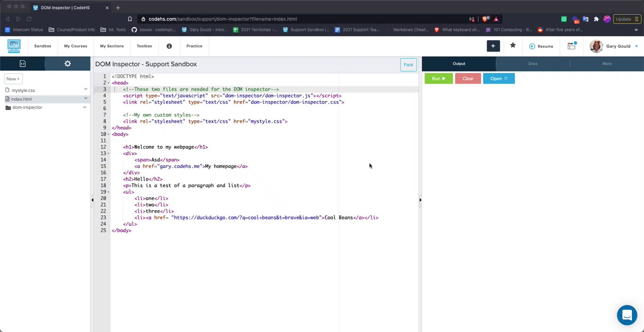Expand options for mystyle.css
The image size is (644, 332).
85,89
